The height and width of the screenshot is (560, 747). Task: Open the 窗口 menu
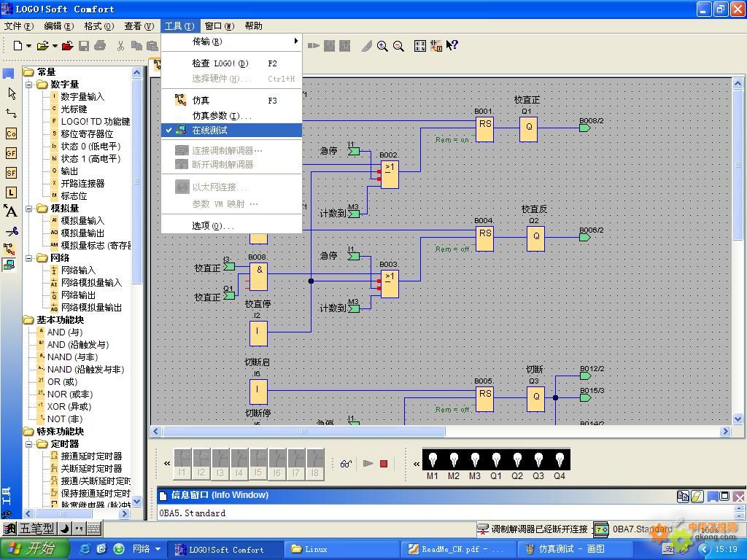[219, 26]
